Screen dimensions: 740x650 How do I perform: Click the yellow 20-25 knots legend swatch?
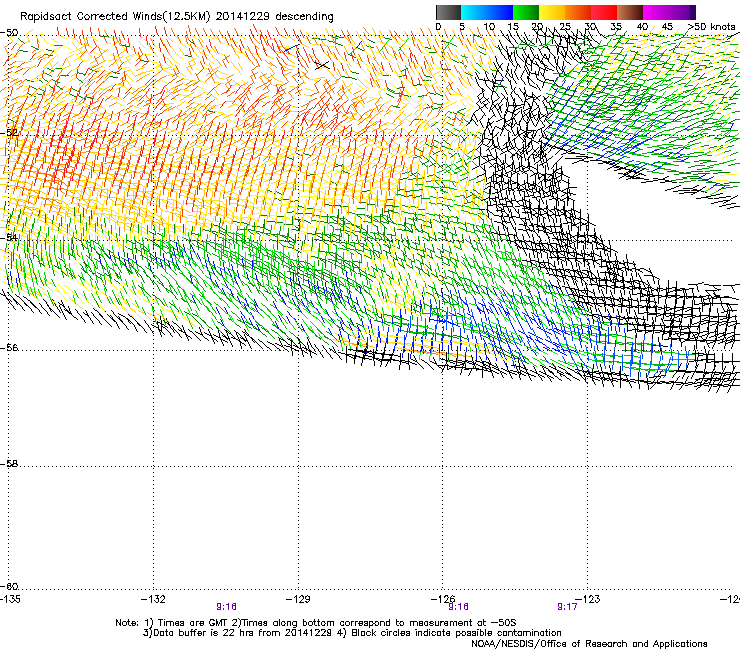[552, 12]
